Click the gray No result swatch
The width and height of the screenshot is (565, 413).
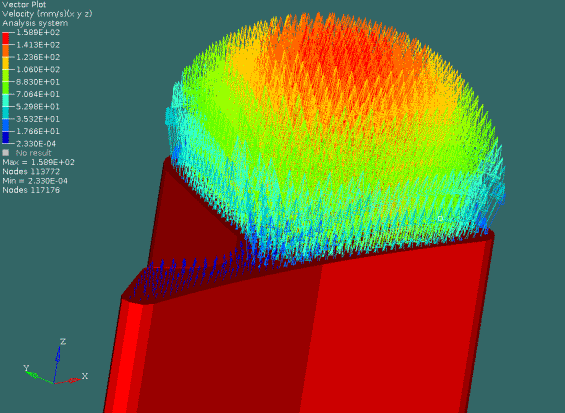pyautogui.click(x=6, y=153)
